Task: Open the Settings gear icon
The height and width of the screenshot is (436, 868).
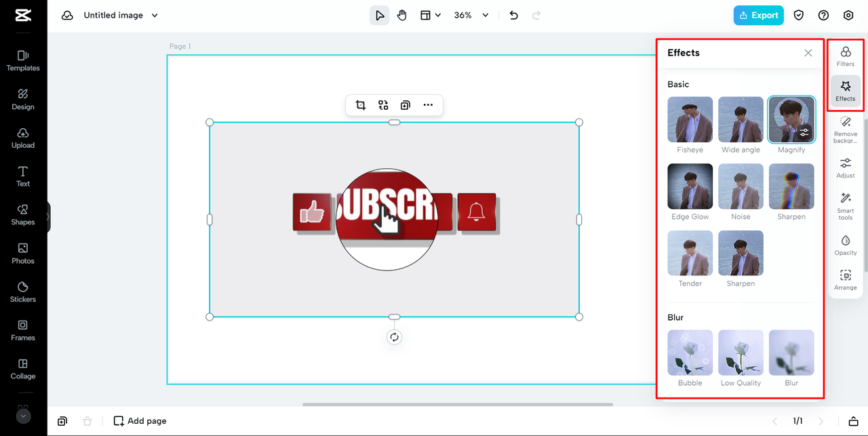Action: point(848,15)
